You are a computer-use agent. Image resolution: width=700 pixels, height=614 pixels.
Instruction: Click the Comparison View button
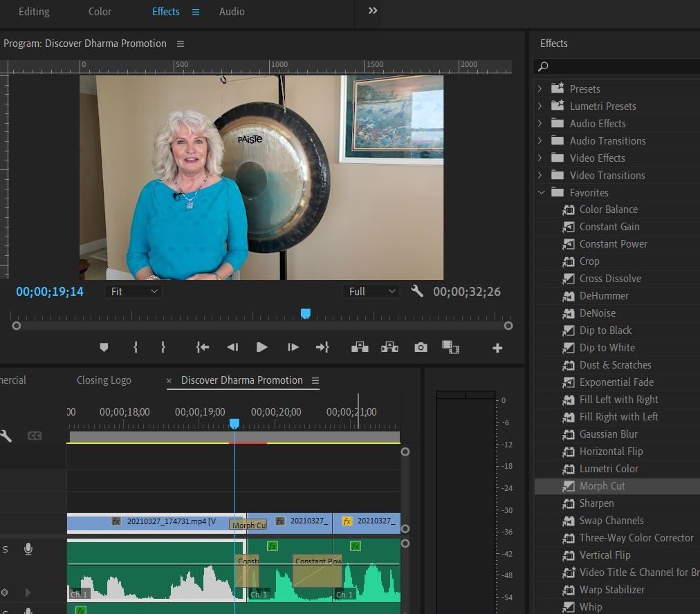[x=450, y=347]
